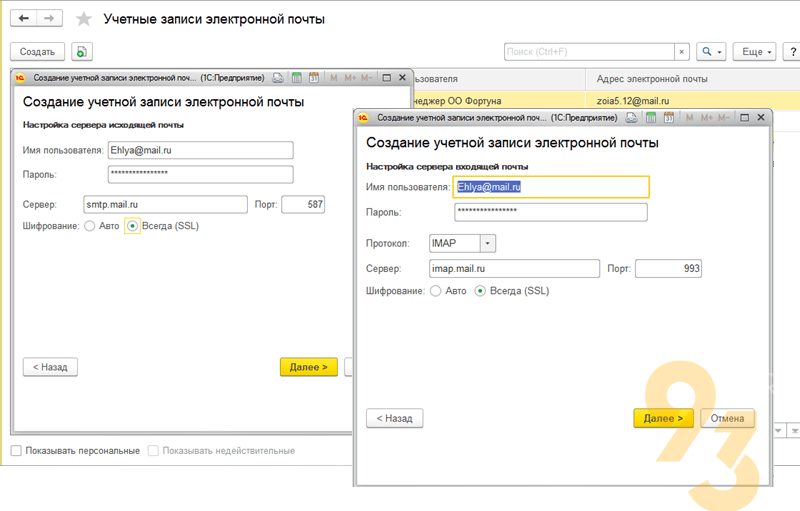800x511 pixels.
Task: Open the calendar icon in the outgoing mail window title bar
Action: coord(314,78)
